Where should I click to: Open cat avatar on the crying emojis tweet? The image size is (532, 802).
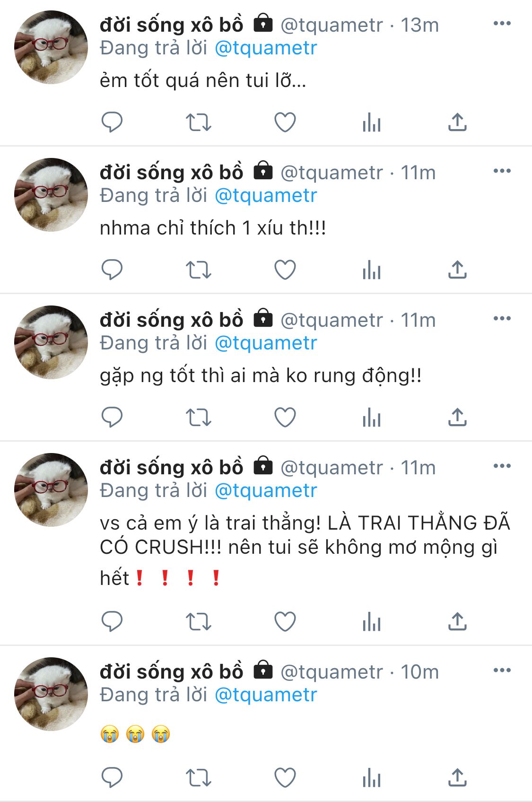[x=51, y=694]
